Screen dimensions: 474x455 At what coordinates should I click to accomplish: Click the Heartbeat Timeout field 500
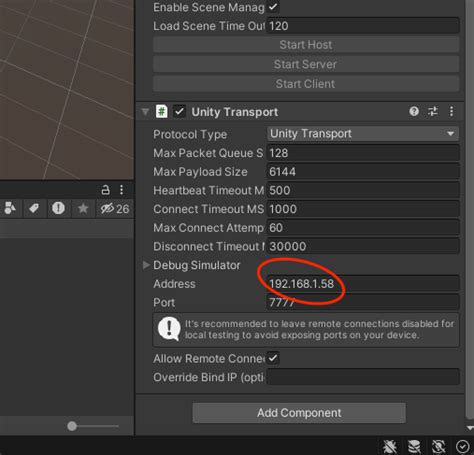pos(363,190)
